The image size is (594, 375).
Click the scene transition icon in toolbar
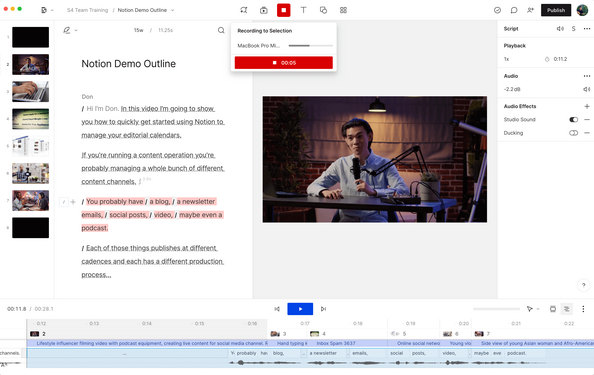point(244,10)
